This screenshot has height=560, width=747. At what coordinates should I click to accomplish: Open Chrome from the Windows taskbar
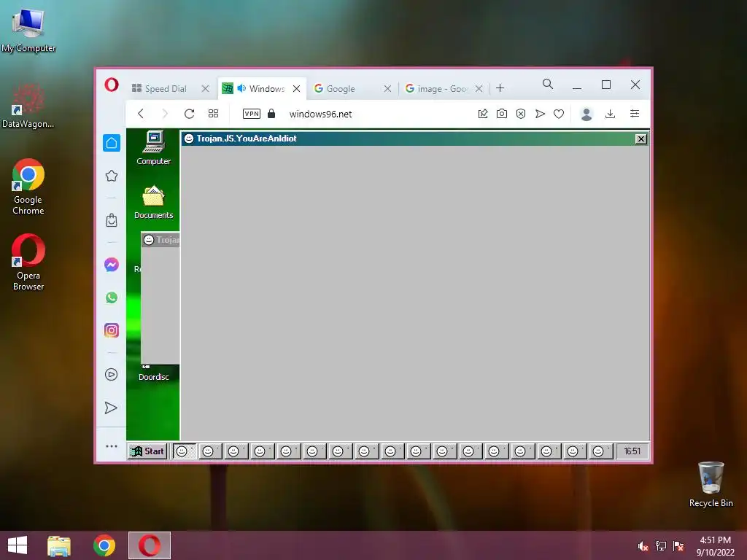tap(104, 545)
